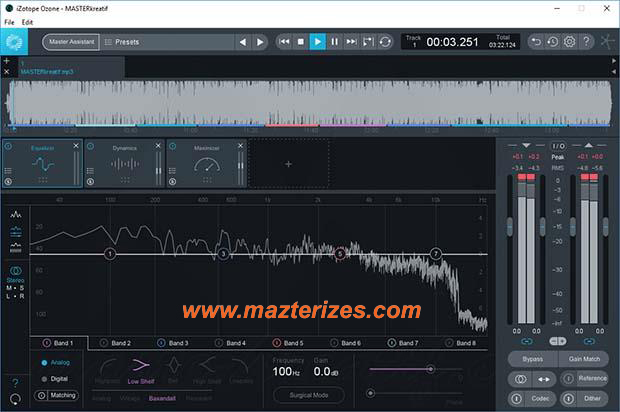Toggle loop playback
Screen dimensions: 620x412
pos(385,42)
